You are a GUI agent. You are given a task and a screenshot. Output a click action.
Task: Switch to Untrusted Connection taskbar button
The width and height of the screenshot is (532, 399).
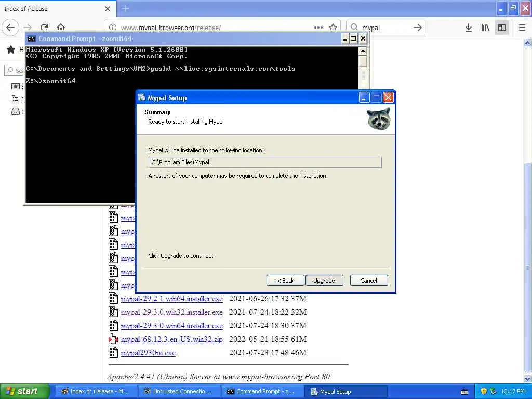(x=179, y=391)
